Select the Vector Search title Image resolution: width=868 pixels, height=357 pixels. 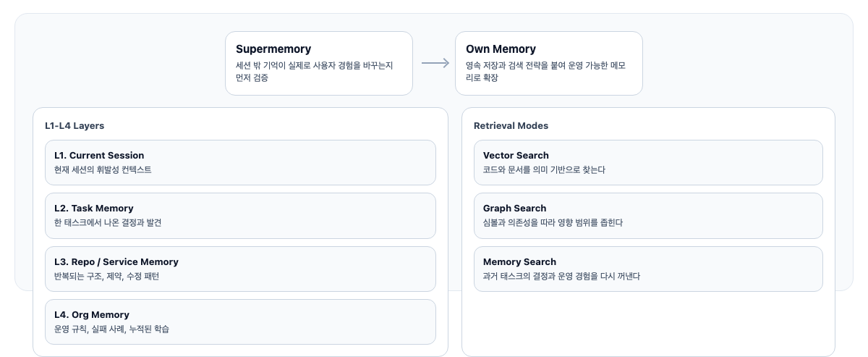(x=516, y=155)
